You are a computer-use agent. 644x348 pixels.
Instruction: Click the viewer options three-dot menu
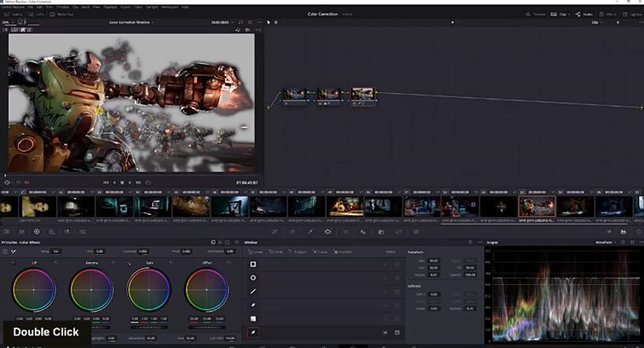click(x=259, y=22)
